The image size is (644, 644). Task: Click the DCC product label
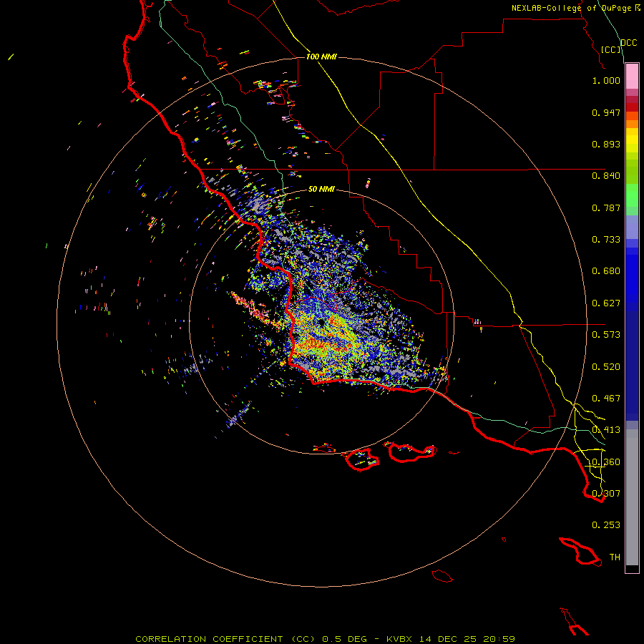point(628,43)
